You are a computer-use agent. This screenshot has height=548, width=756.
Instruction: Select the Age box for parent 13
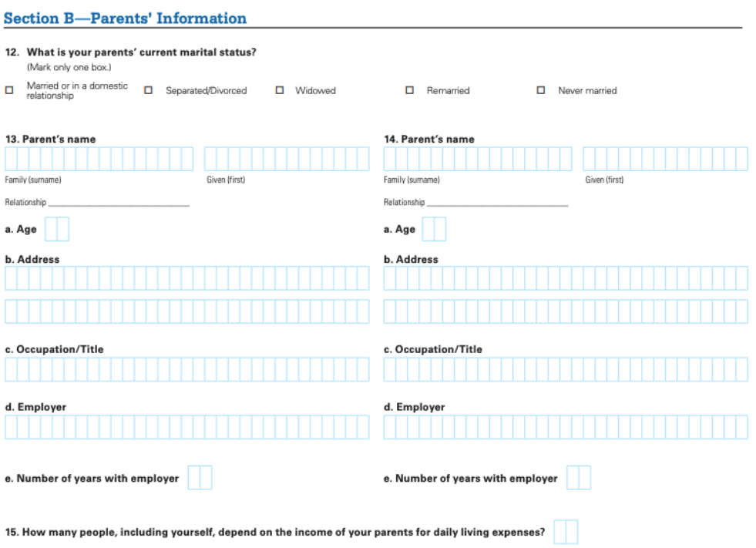(x=57, y=230)
